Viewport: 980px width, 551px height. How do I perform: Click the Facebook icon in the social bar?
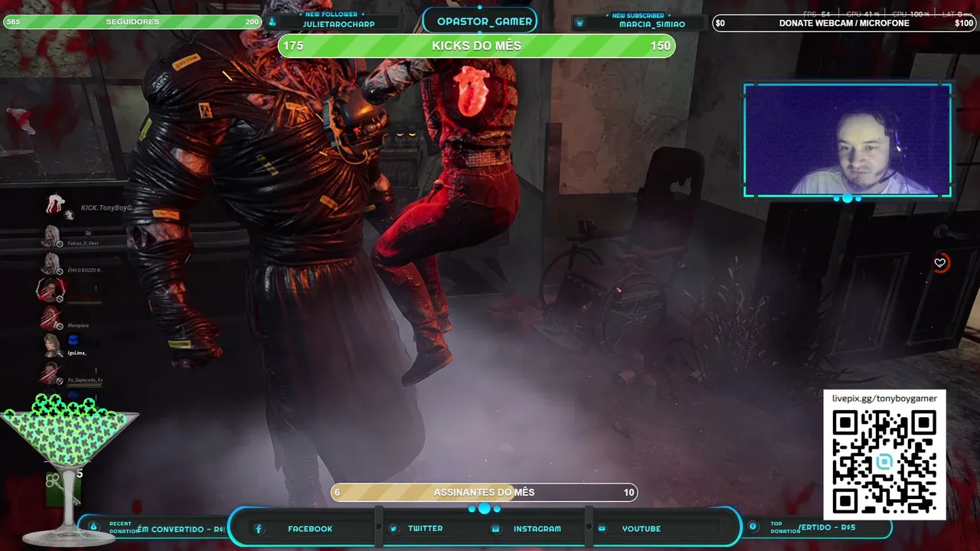pos(259,529)
